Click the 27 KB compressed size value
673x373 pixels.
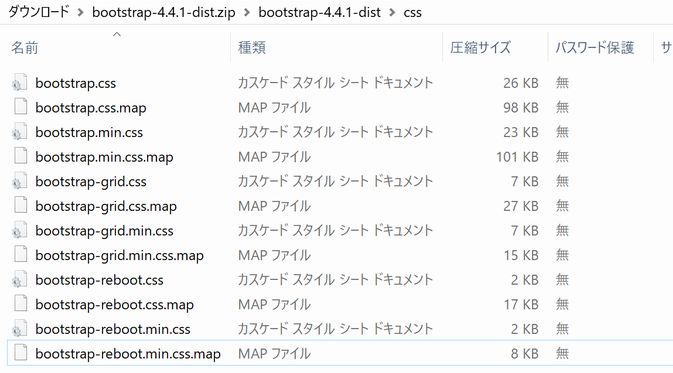(x=521, y=206)
